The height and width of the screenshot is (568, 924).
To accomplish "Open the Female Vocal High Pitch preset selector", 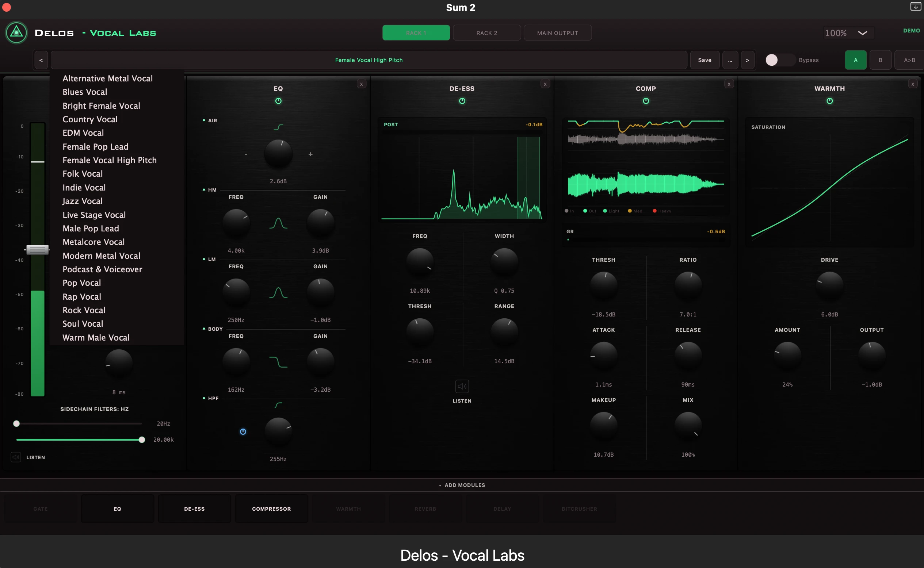I will tap(369, 60).
